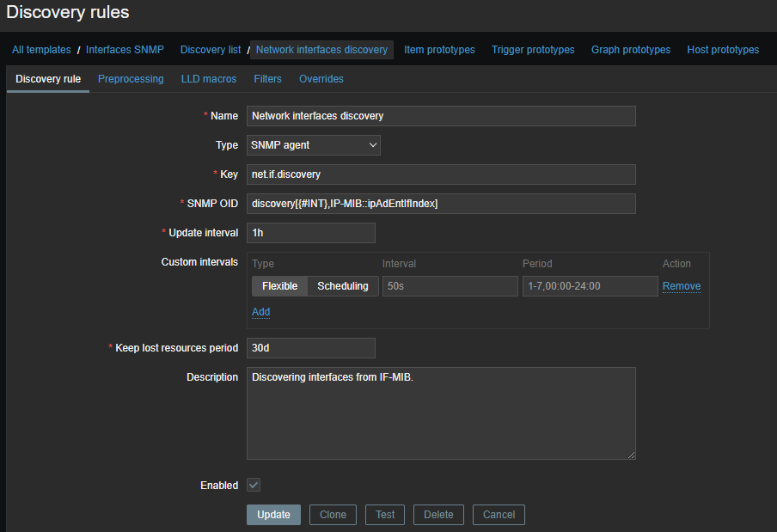The height and width of the screenshot is (532, 777).
Task: Switch to the Preprocessing tab
Action: [131, 79]
